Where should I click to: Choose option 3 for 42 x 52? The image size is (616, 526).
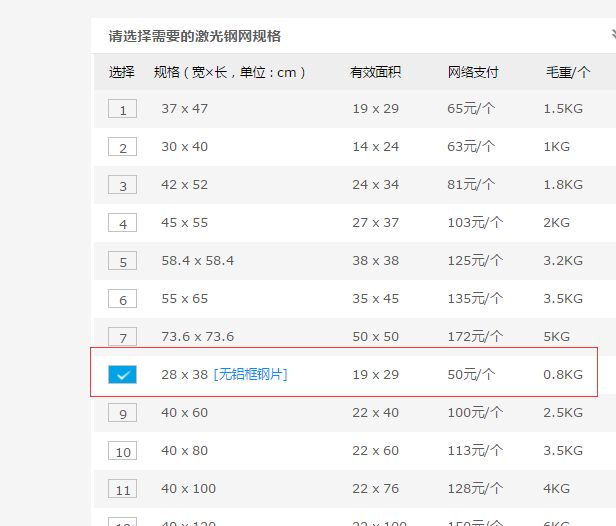click(x=123, y=186)
